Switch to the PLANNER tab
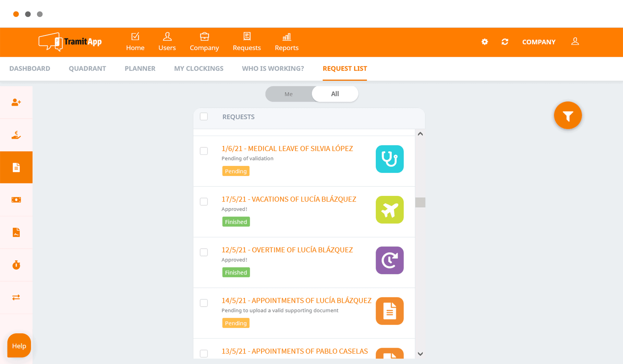623x364 pixels. 140,68
